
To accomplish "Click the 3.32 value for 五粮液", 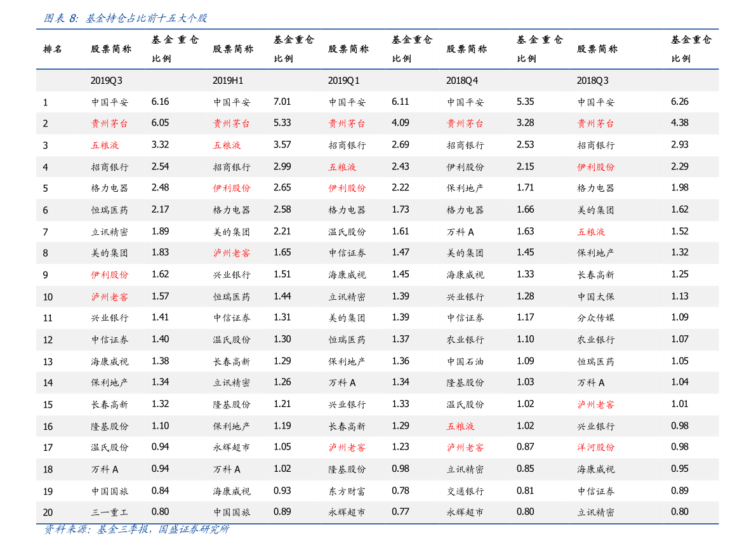I will coord(160,145).
